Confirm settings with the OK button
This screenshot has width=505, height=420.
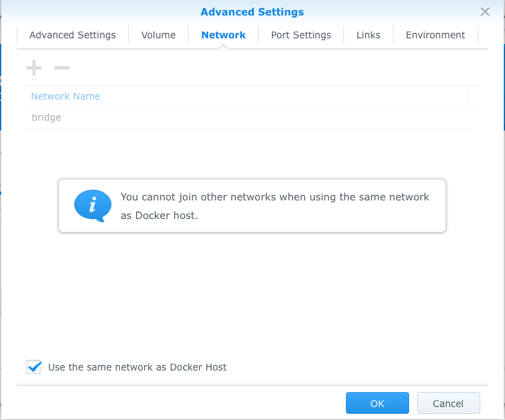377,403
